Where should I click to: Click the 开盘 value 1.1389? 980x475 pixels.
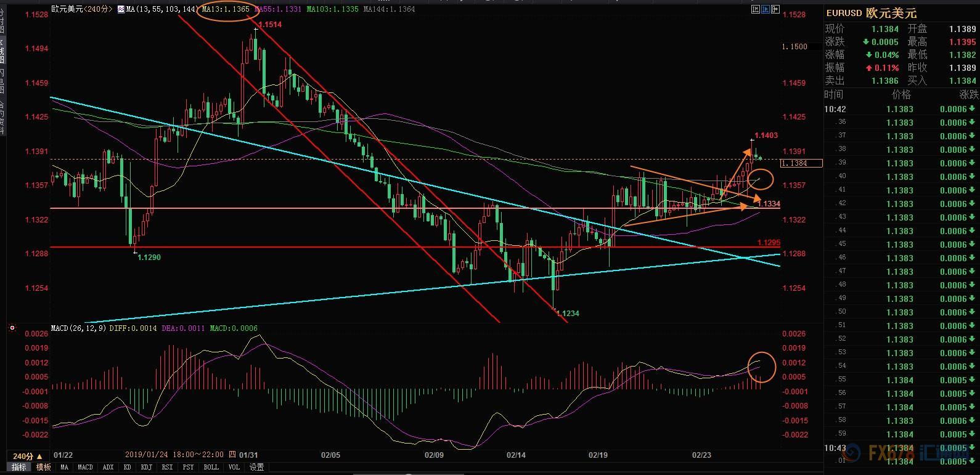click(963, 29)
